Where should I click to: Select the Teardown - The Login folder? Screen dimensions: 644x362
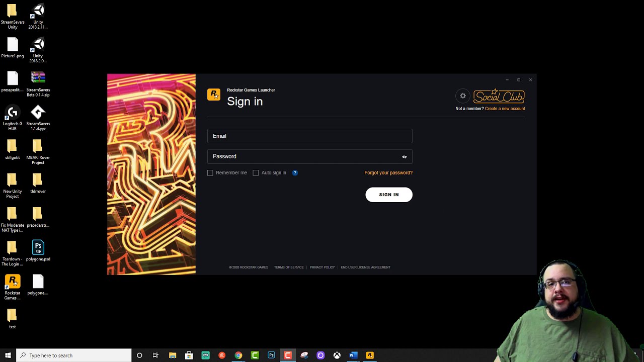(x=13, y=253)
